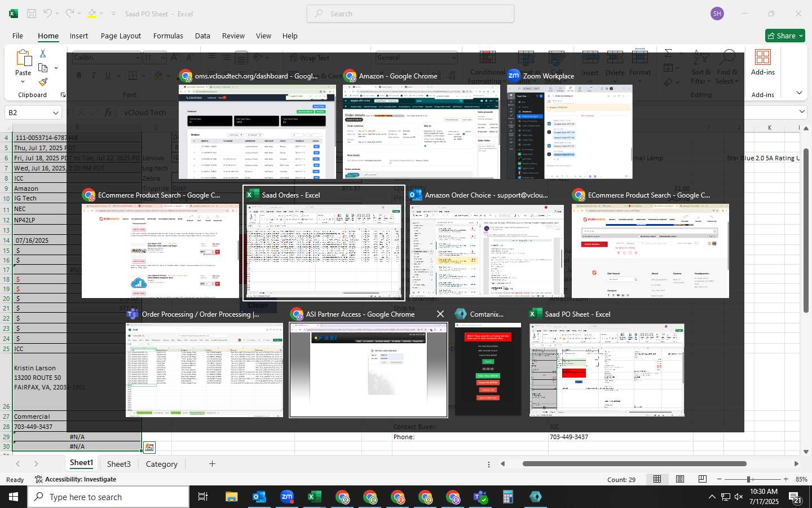
Task: Switch to the Data ribbon tab
Action: click(202, 36)
